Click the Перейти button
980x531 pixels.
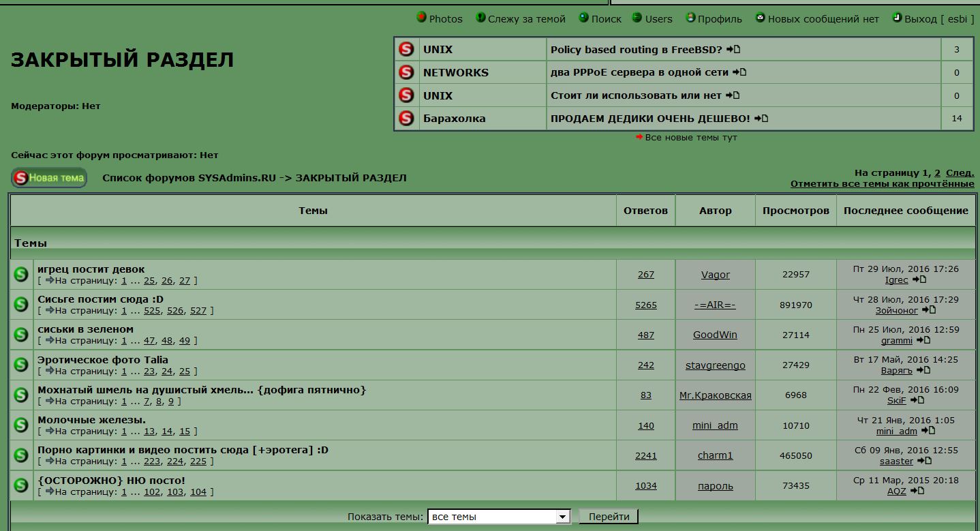[609, 517]
